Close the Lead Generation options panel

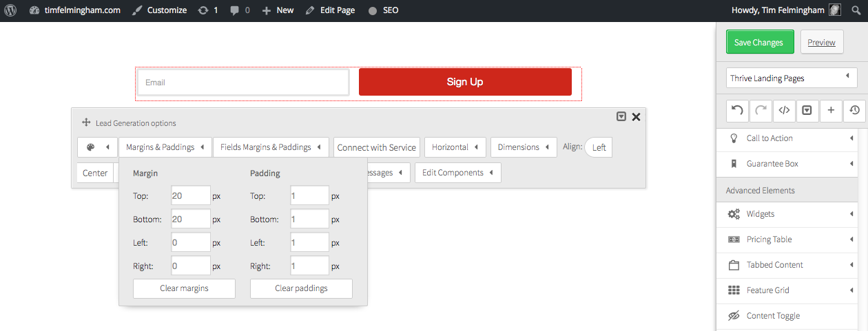coord(636,117)
